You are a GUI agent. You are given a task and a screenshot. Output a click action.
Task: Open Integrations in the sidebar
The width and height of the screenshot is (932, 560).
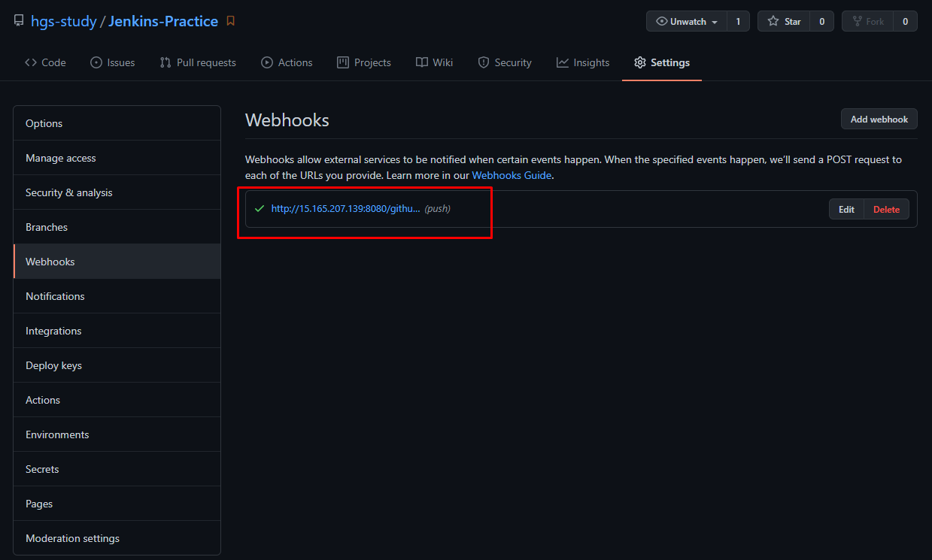pyautogui.click(x=117, y=331)
